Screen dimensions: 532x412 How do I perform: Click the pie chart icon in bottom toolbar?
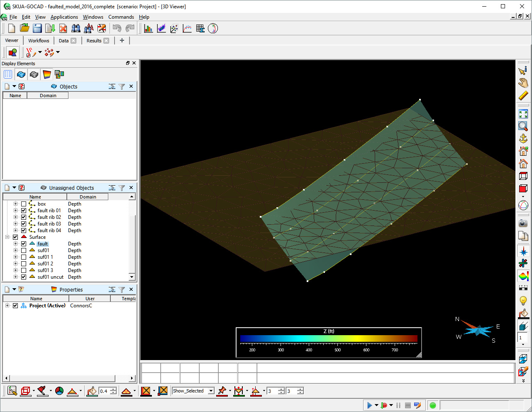(x=59, y=391)
